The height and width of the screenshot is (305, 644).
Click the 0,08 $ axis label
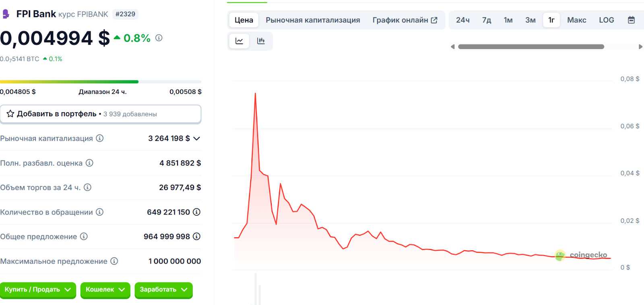pos(630,79)
